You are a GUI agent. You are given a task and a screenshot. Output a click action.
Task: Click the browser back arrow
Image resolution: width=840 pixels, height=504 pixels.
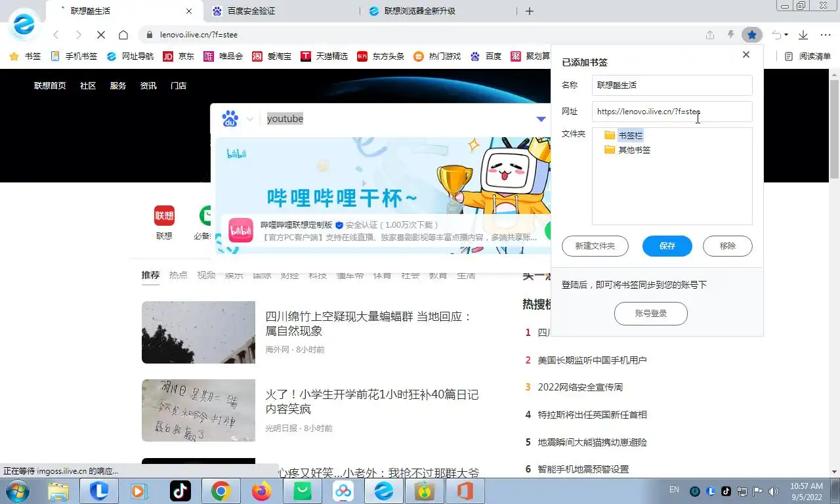click(56, 35)
